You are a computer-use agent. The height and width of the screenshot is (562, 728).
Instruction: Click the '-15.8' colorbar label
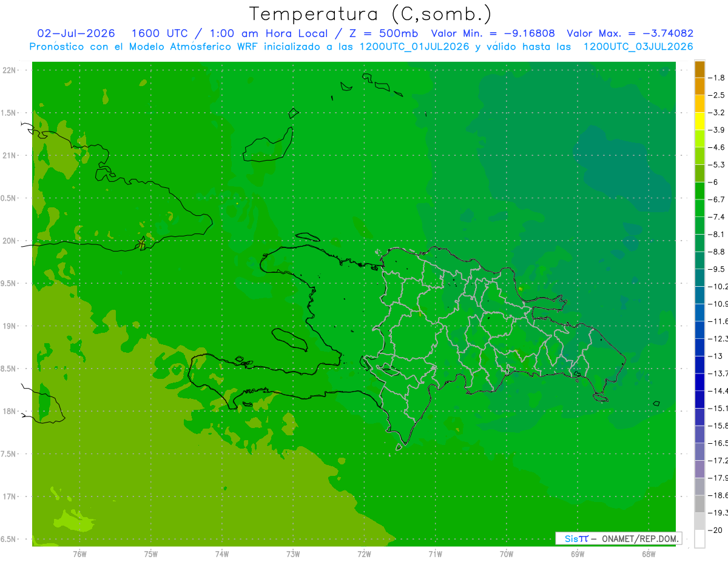tap(718, 426)
